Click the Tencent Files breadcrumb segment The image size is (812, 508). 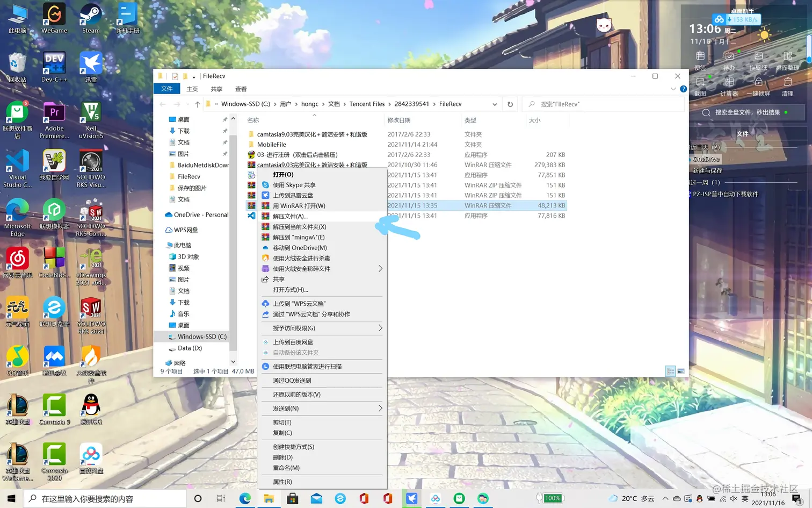(367, 104)
